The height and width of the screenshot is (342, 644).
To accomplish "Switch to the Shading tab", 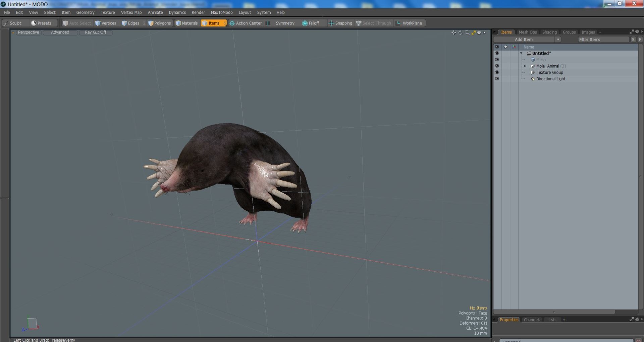I will point(549,32).
